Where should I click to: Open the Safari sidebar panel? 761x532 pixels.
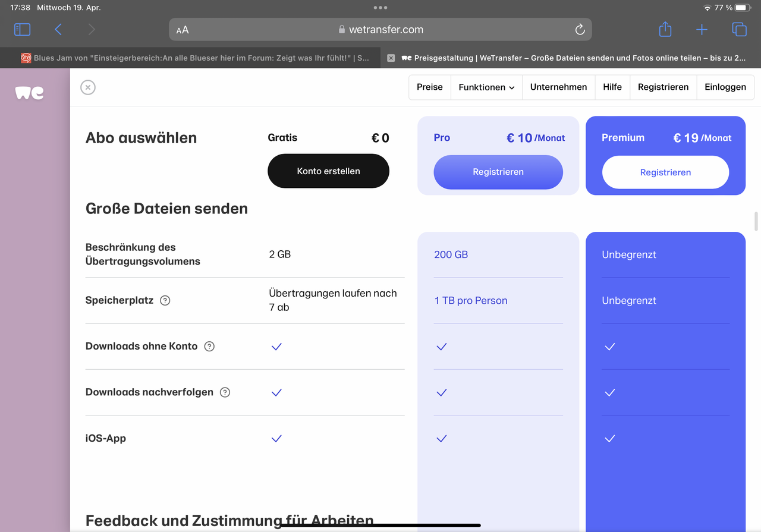pyautogui.click(x=22, y=29)
